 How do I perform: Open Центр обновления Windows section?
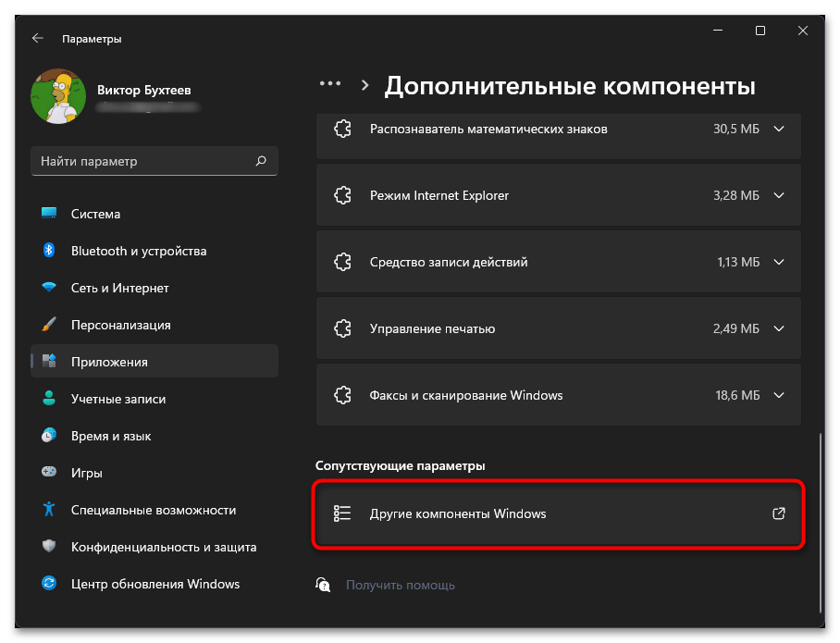(x=154, y=584)
